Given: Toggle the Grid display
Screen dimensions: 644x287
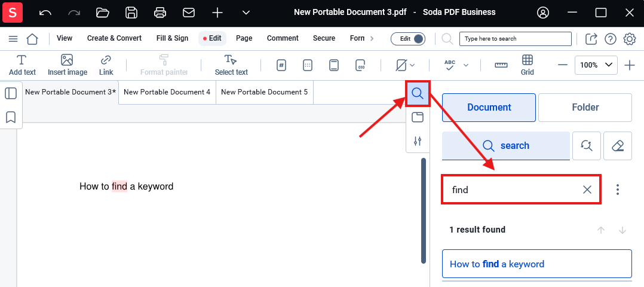Looking at the screenshot, I should [528, 65].
